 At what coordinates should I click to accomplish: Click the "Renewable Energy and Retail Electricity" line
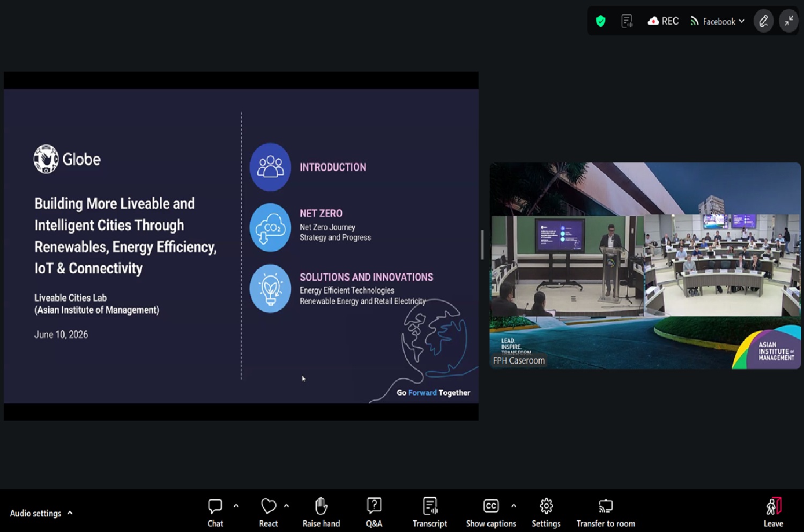363,301
